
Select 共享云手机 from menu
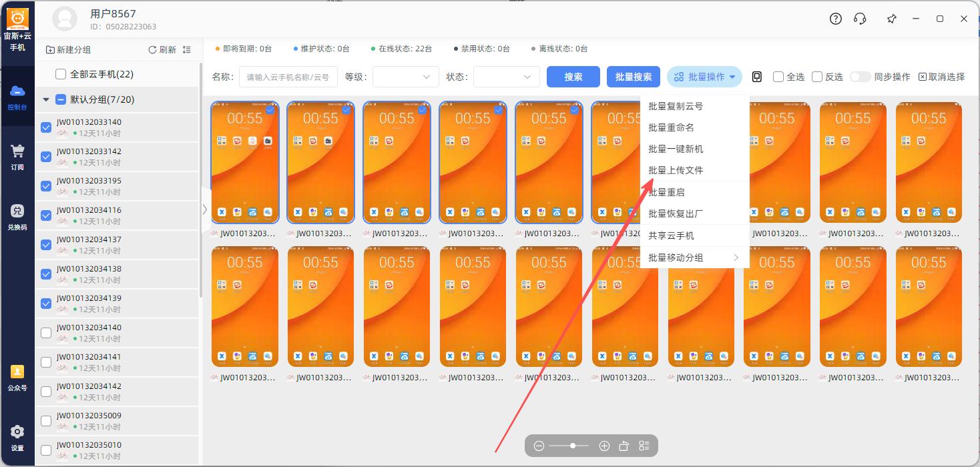[x=694, y=236]
